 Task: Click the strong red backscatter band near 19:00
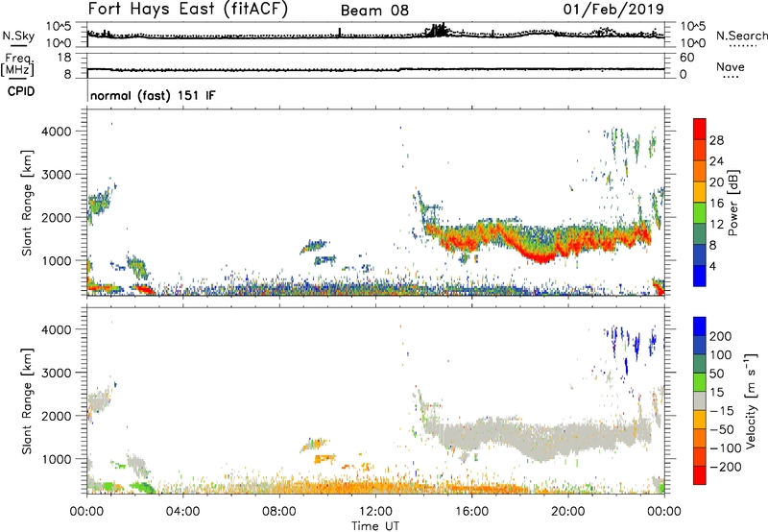point(539,256)
